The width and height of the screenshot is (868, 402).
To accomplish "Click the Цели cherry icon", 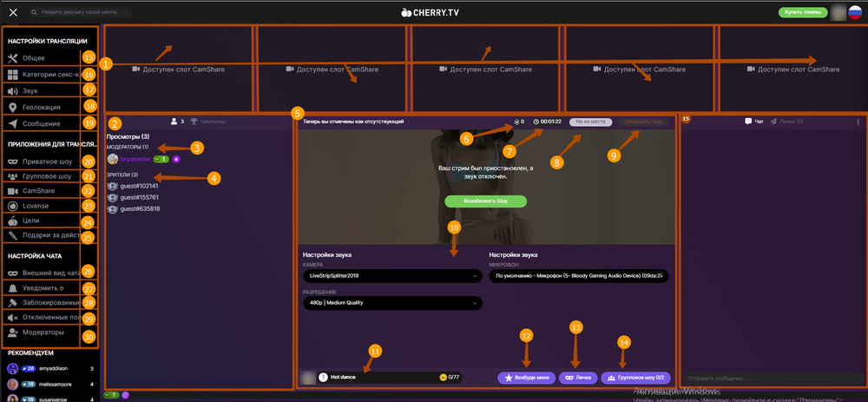I will pos(13,221).
